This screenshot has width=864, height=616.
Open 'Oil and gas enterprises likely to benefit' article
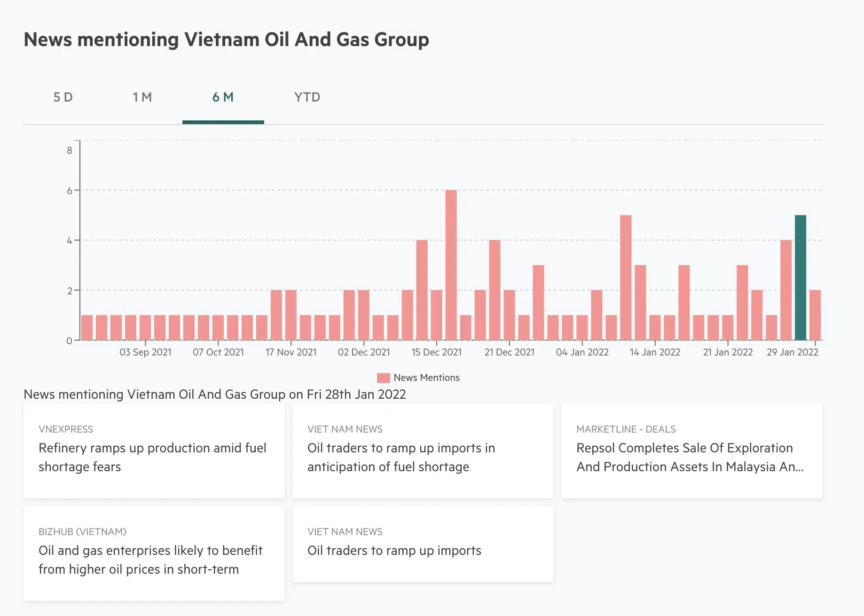(150, 560)
